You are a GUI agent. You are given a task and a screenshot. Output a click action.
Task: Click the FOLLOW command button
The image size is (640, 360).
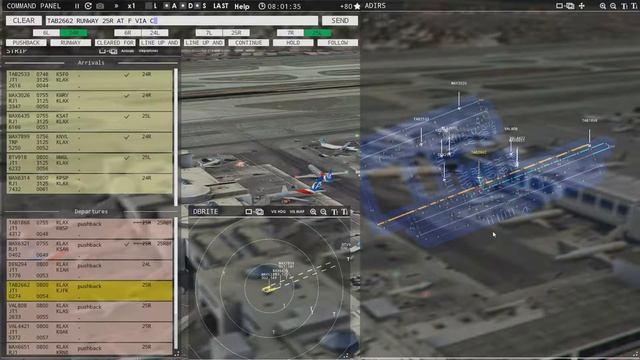point(338,42)
